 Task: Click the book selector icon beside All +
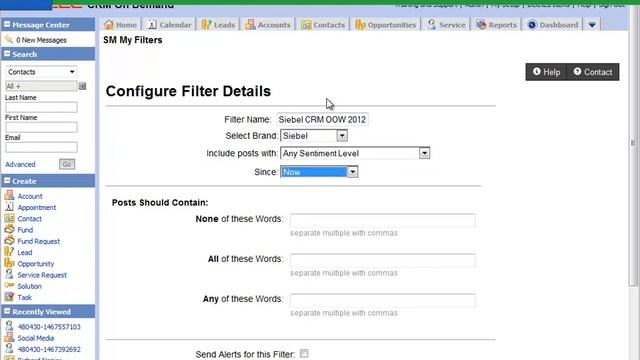pyautogui.click(x=82, y=86)
